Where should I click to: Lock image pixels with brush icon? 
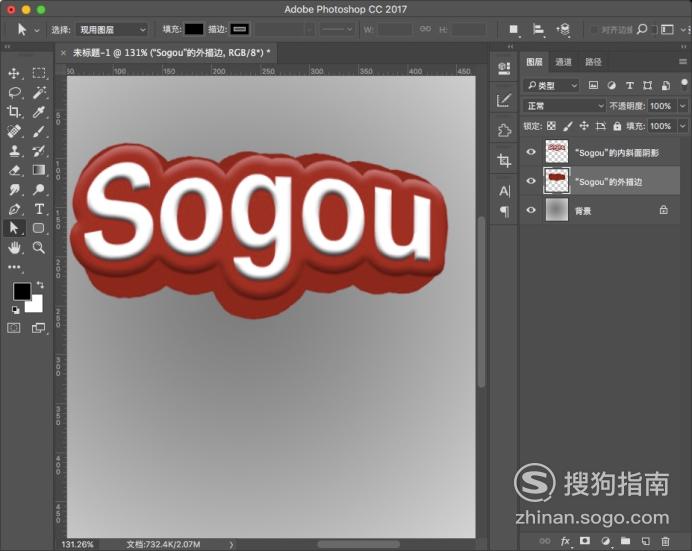568,126
